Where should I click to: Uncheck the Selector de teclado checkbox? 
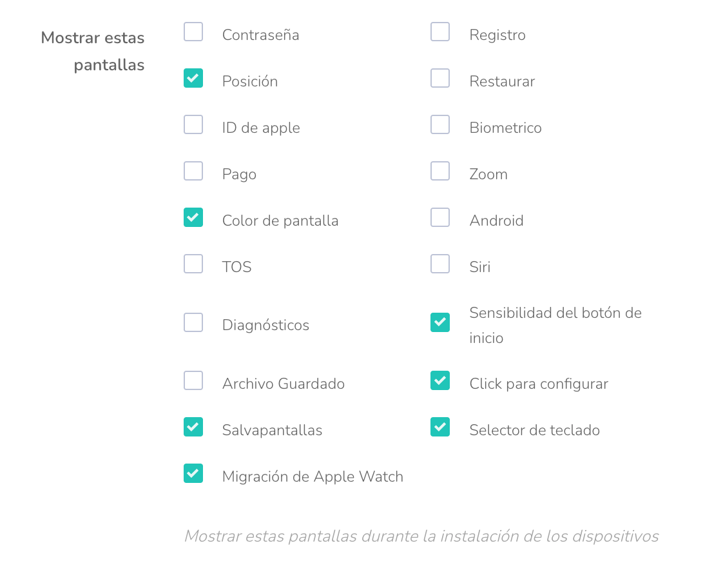[440, 427]
